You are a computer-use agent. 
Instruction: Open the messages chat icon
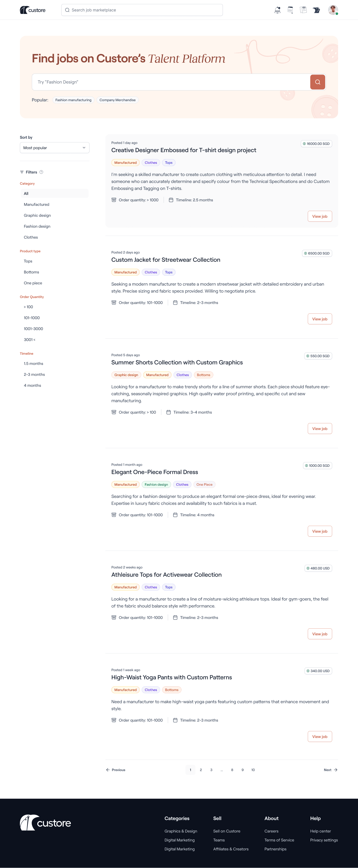pyautogui.click(x=290, y=10)
